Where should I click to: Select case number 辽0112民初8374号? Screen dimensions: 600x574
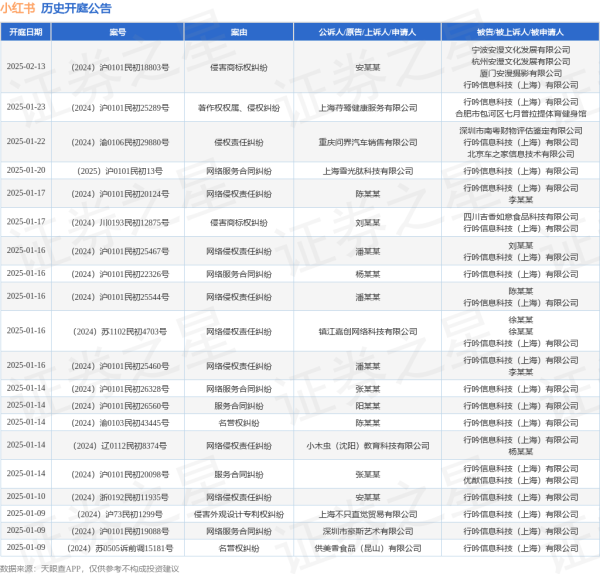120,446
